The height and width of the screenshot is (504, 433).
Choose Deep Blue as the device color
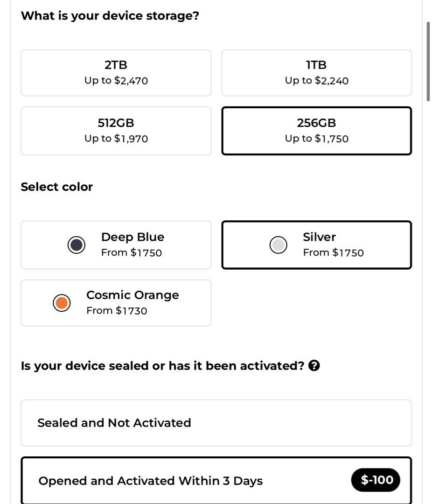116,245
